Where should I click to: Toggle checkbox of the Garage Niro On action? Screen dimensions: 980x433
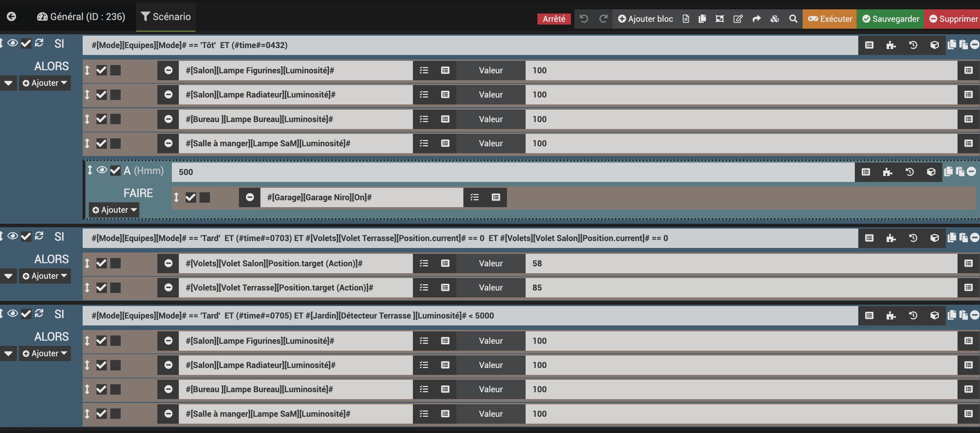pyautogui.click(x=191, y=197)
